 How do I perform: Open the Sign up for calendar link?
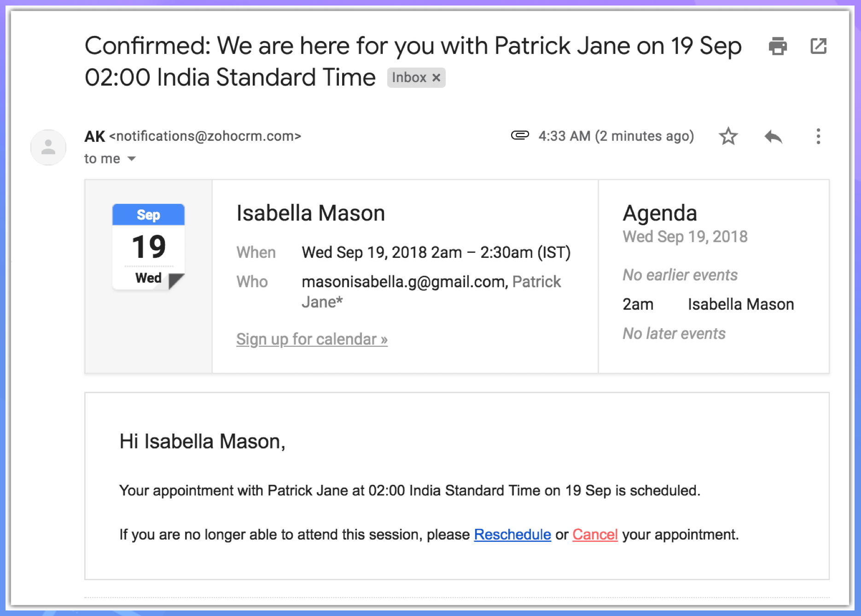[312, 339]
